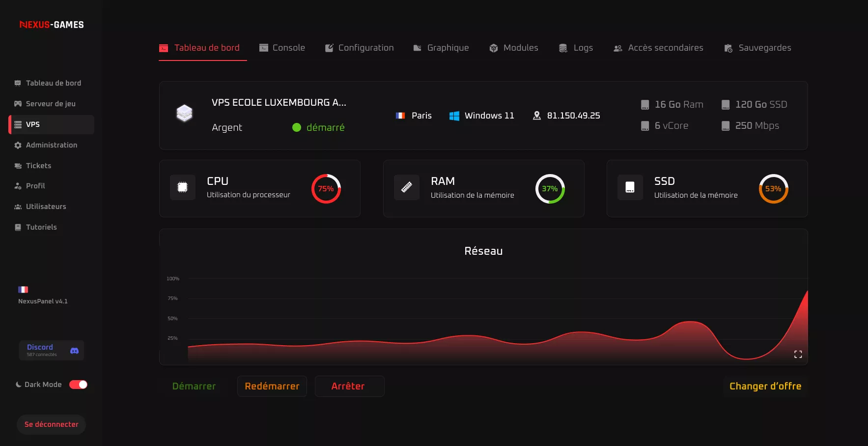
Task: Click the 120 Go SSD spec icon
Action: (726, 105)
